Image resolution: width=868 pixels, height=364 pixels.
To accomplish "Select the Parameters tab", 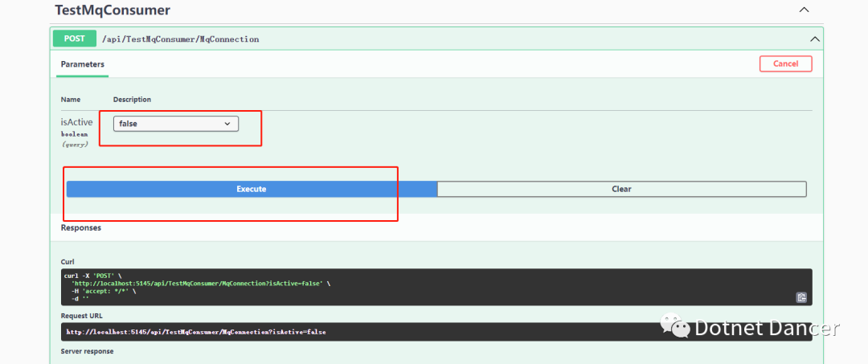I will click(83, 64).
